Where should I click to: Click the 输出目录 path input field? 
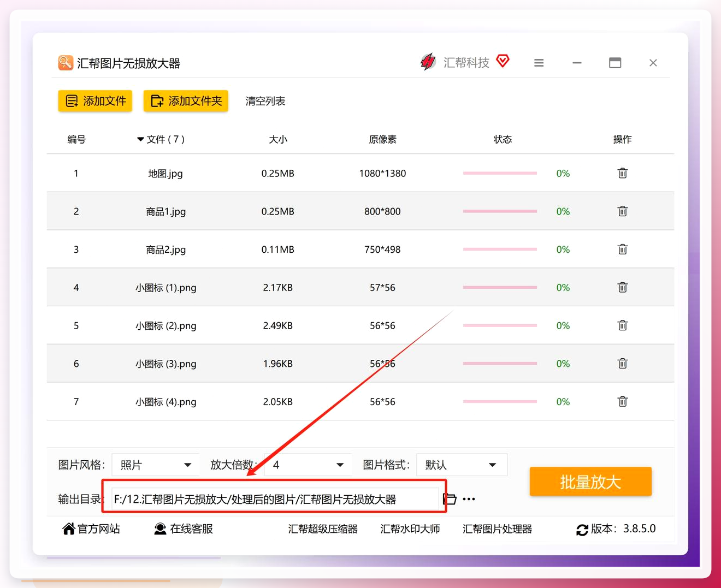coord(275,499)
